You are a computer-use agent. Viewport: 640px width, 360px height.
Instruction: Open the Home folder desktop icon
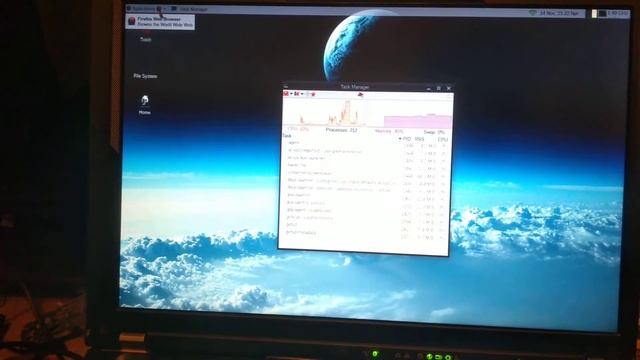[144, 105]
